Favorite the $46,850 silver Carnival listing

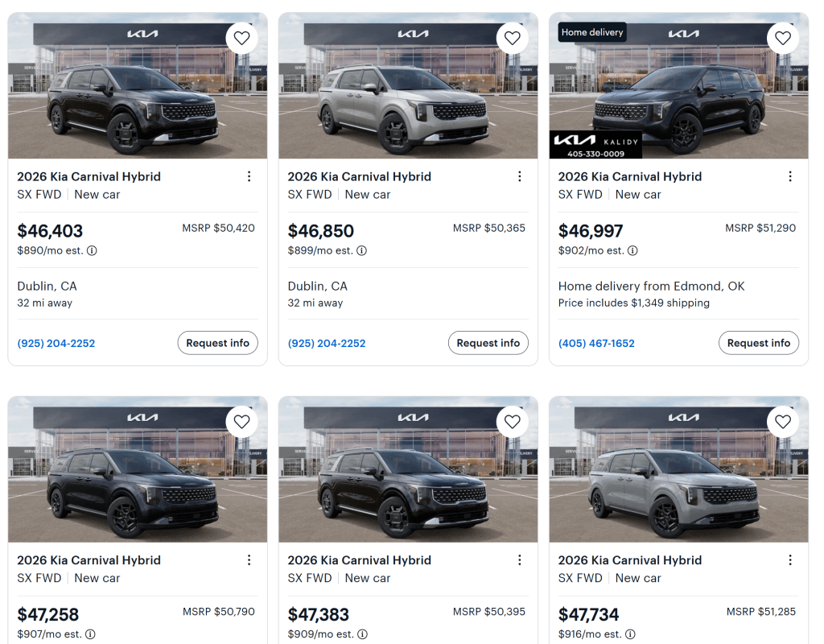point(513,38)
